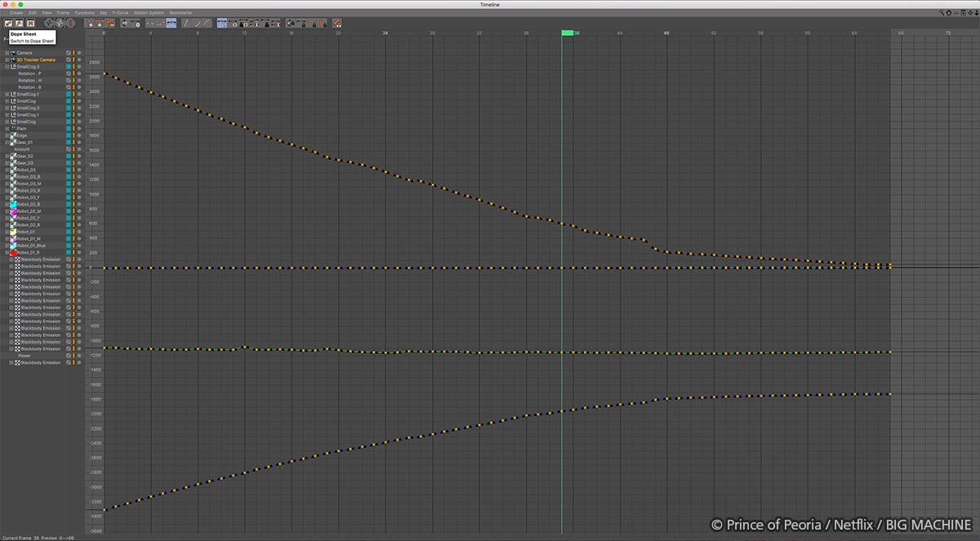Toggle the yellow animation switch for Plain
Viewport: 980px width, 541px height.
point(74,129)
